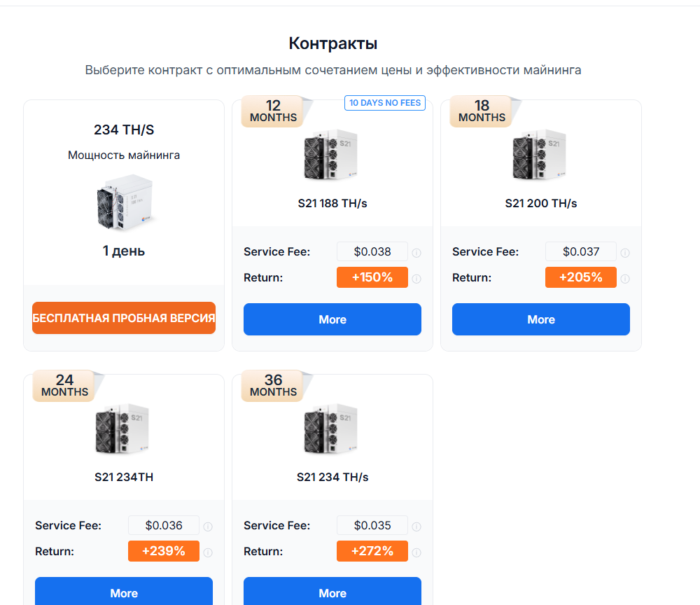This screenshot has height=605, width=700.
Task: Open More for 12 months S21 188 TH/s
Action: pyautogui.click(x=332, y=319)
